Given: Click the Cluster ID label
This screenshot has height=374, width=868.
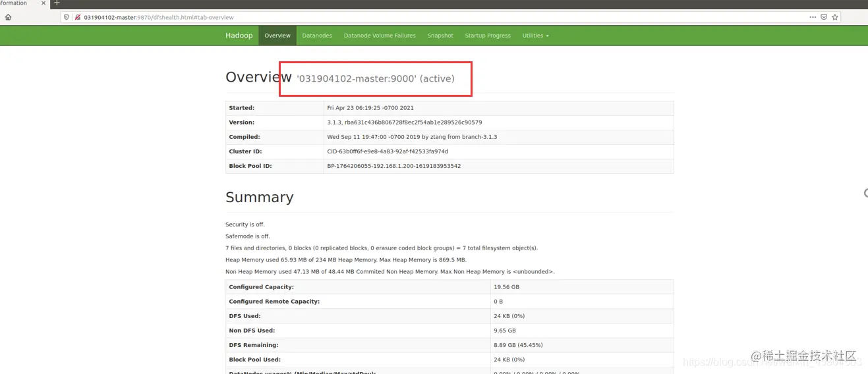Looking at the screenshot, I should tap(246, 151).
